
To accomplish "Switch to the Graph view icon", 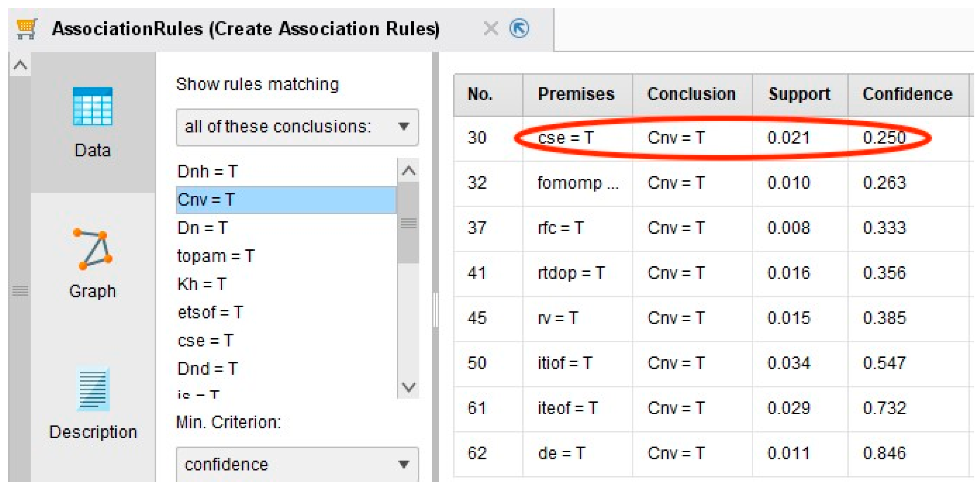I will point(92,250).
